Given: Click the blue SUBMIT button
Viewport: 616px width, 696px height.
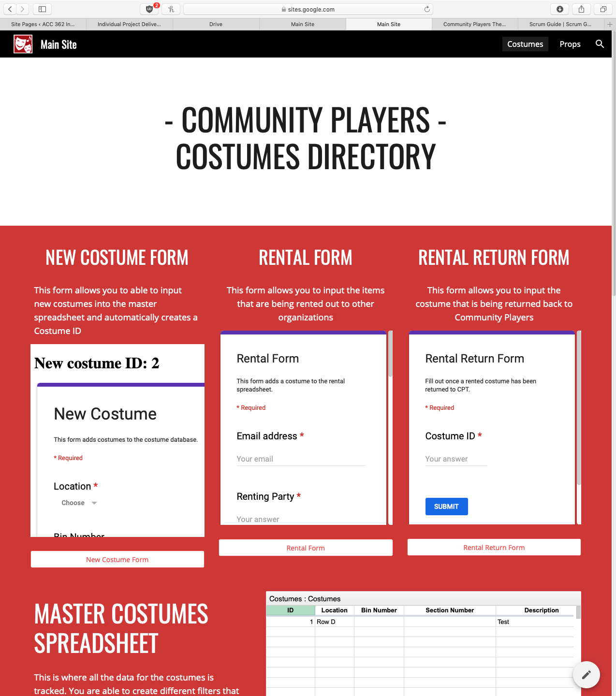Looking at the screenshot, I should tap(446, 507).
